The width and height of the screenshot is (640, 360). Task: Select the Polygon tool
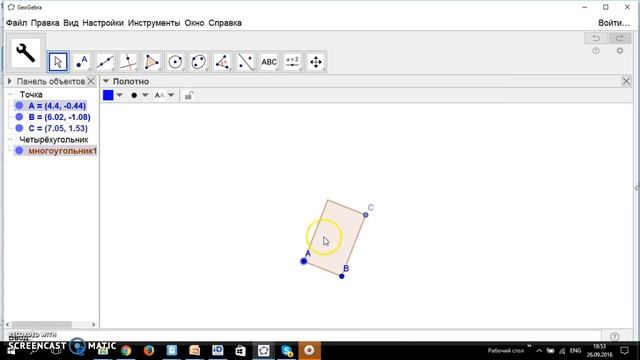(x=152, y=62)
